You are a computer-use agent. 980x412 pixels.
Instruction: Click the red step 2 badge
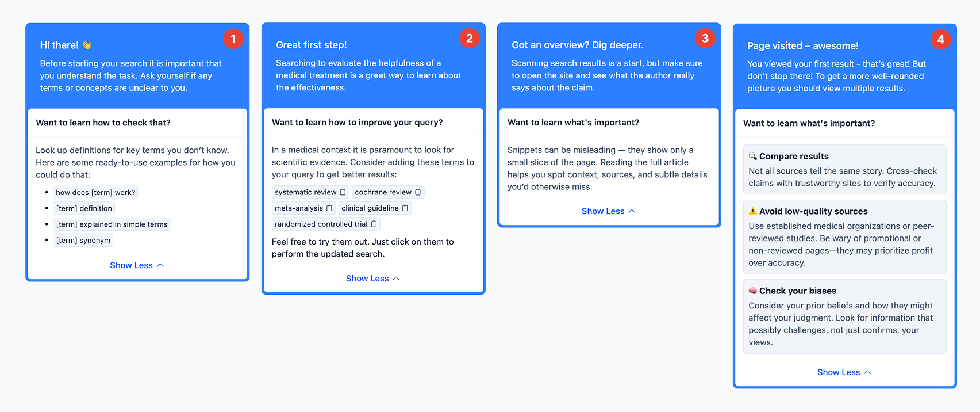(469, 39)
